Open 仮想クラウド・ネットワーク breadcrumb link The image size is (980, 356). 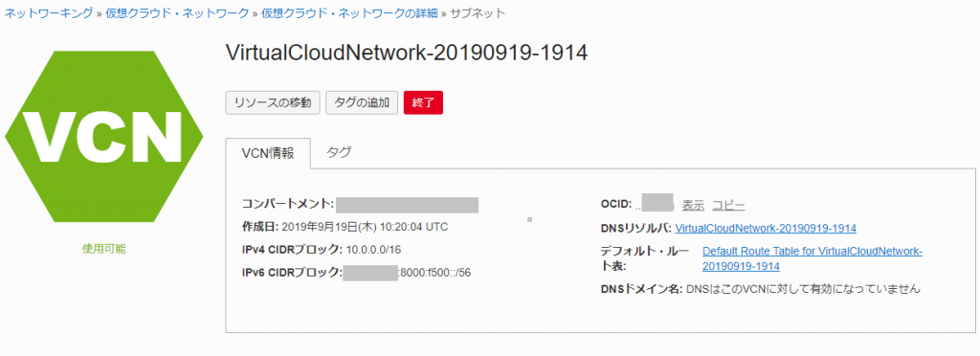tap(177, 13)
